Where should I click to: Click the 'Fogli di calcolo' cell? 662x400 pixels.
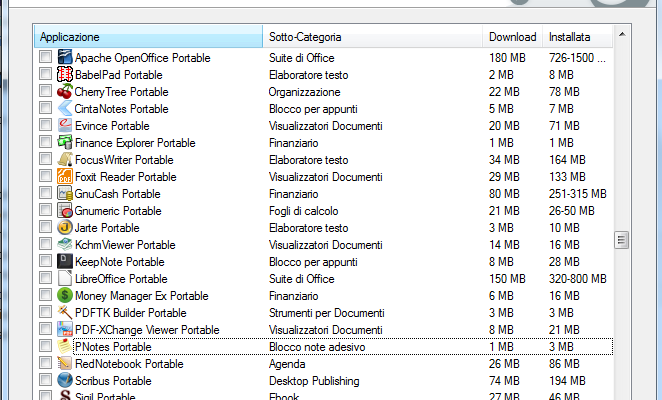coord(304,211)
